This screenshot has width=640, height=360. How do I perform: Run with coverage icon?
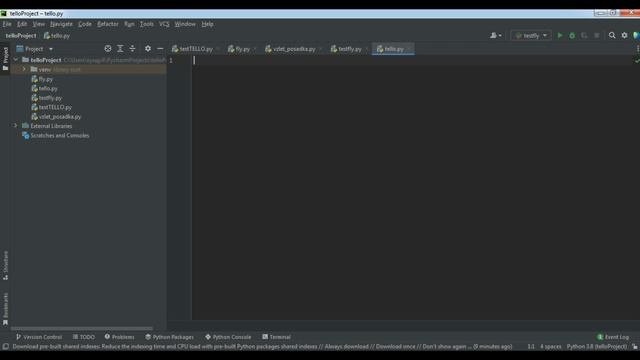coord(584,36)
